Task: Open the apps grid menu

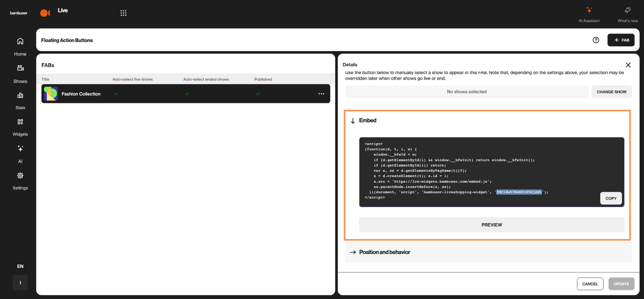Action: [123, 13]
